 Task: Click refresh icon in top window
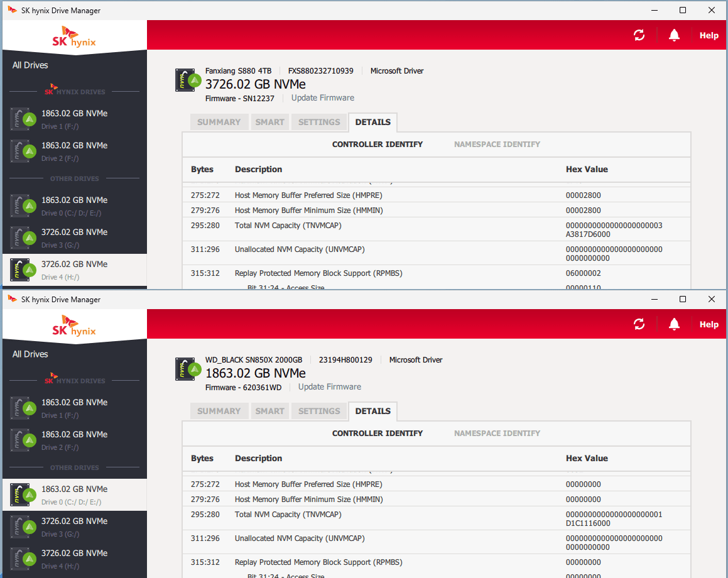(x=639, y=35)
